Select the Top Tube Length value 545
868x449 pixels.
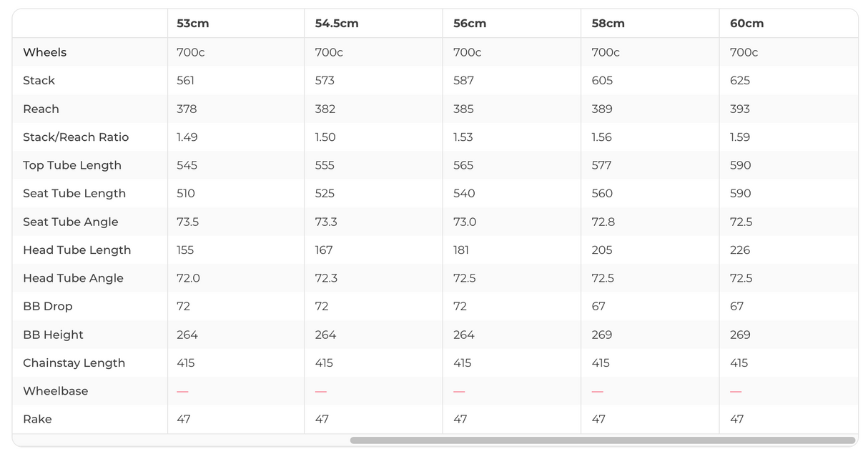pos(186,165)
